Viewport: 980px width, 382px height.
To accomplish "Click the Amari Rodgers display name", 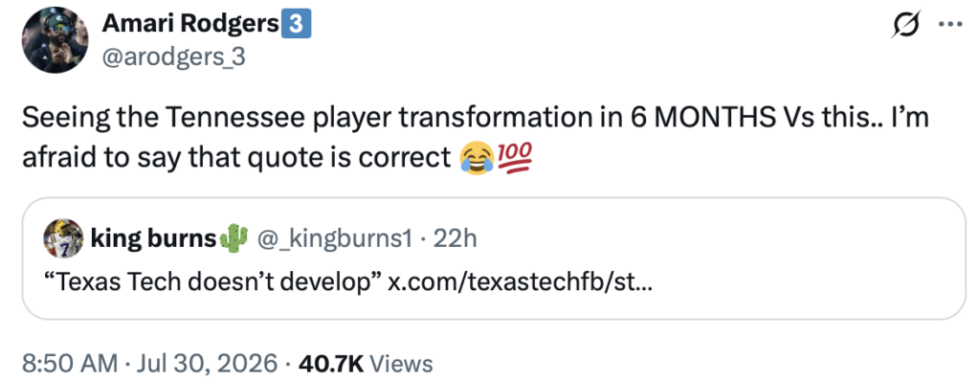I will click(190, 24).
